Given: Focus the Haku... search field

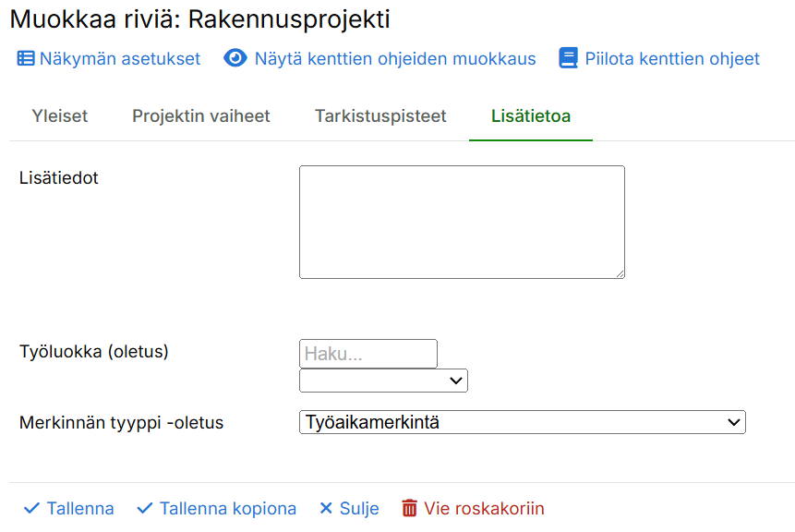Looking at the screenshot, I should [367, 354].
